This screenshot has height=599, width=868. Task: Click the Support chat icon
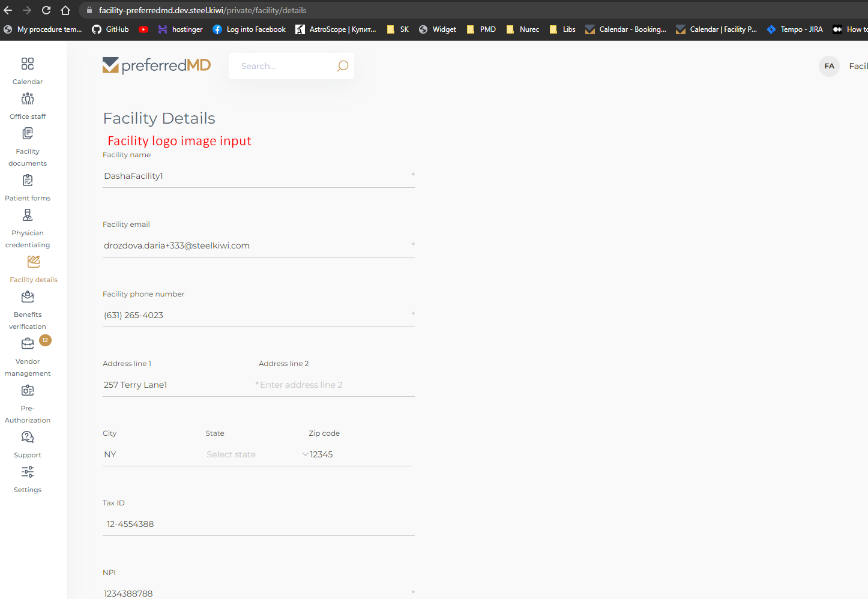click(28, 438)
